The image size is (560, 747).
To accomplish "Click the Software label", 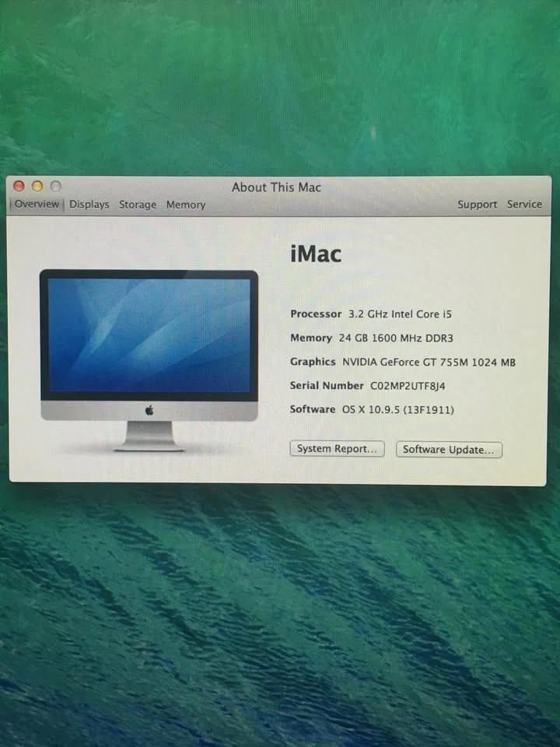I will click(x=313, y=409).
